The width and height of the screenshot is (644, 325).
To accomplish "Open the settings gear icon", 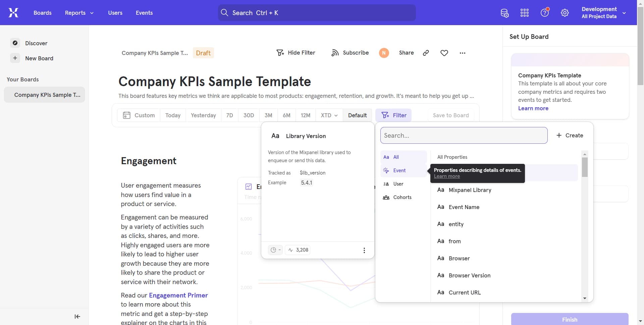I will point(565,13).
